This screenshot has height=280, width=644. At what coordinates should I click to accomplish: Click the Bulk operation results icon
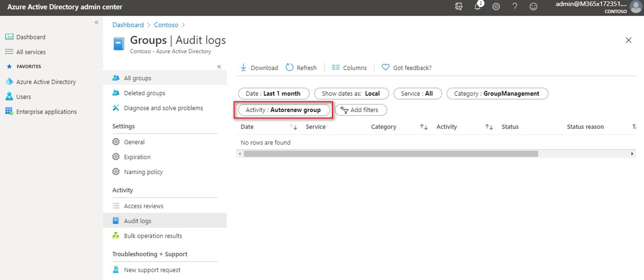point(116,236)
